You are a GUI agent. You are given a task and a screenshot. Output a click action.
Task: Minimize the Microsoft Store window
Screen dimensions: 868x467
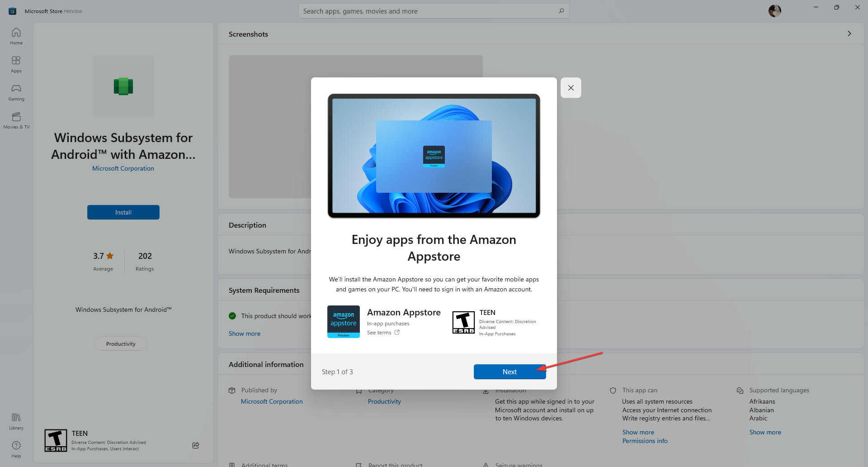pyautogui.click(x=816, y=7)
